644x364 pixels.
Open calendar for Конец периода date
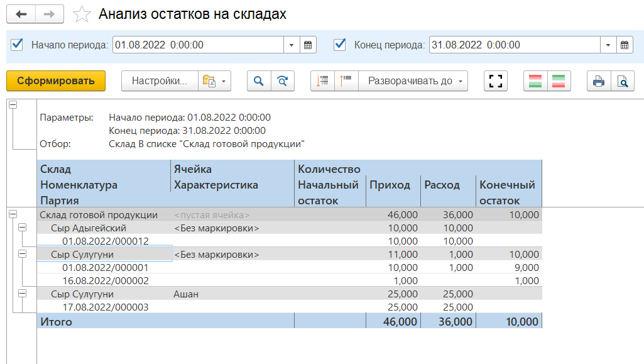point(625,45)
